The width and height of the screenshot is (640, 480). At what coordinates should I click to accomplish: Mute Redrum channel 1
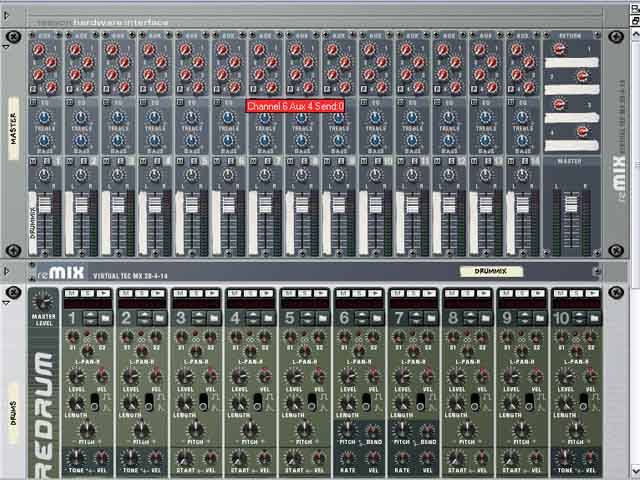click(71, 293)
